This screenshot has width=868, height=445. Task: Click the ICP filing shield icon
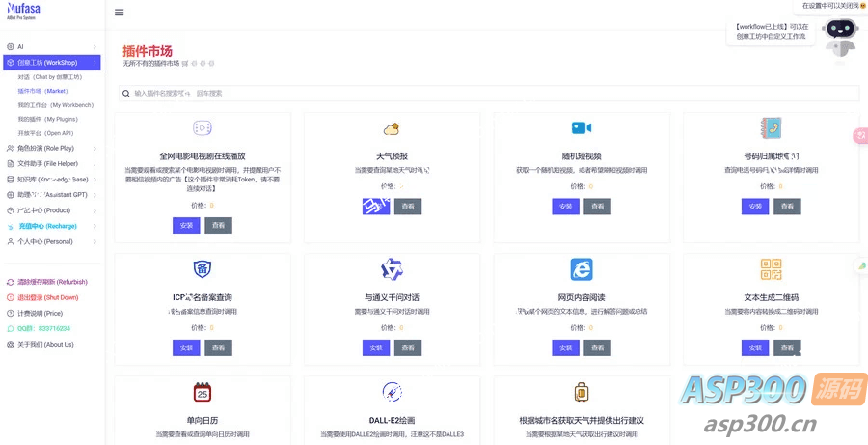point(203,269)
